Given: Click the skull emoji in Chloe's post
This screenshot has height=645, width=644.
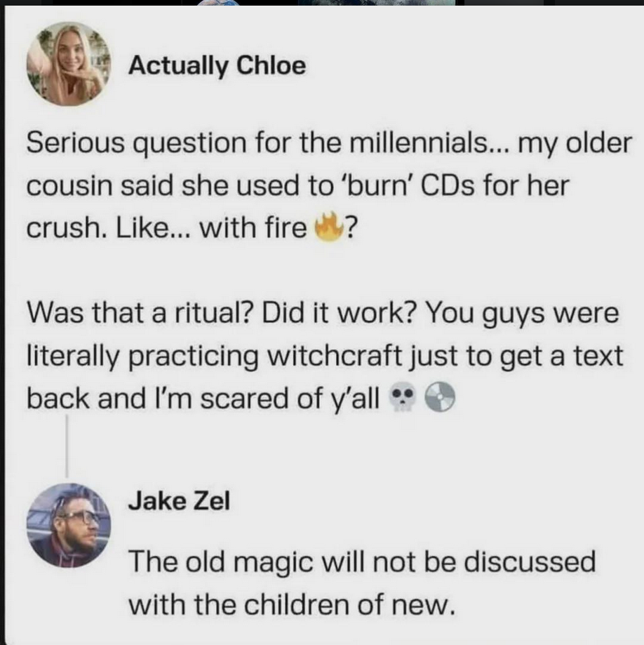Looking at the screenshot, I should click(x=401, y=399).
